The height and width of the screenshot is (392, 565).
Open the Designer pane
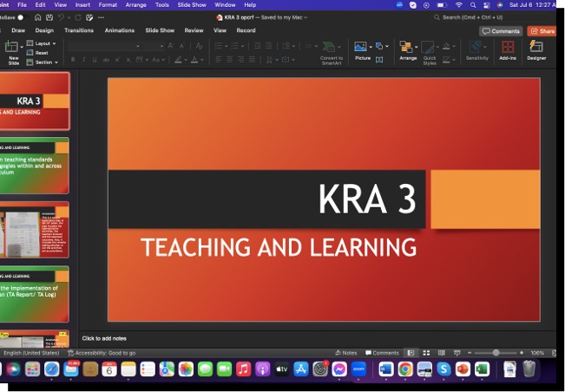point(536,49)
